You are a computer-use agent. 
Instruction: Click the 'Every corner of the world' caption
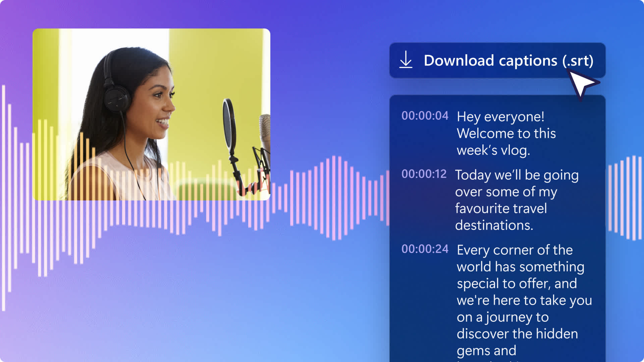pyautogui.click(x=521, y=258)
